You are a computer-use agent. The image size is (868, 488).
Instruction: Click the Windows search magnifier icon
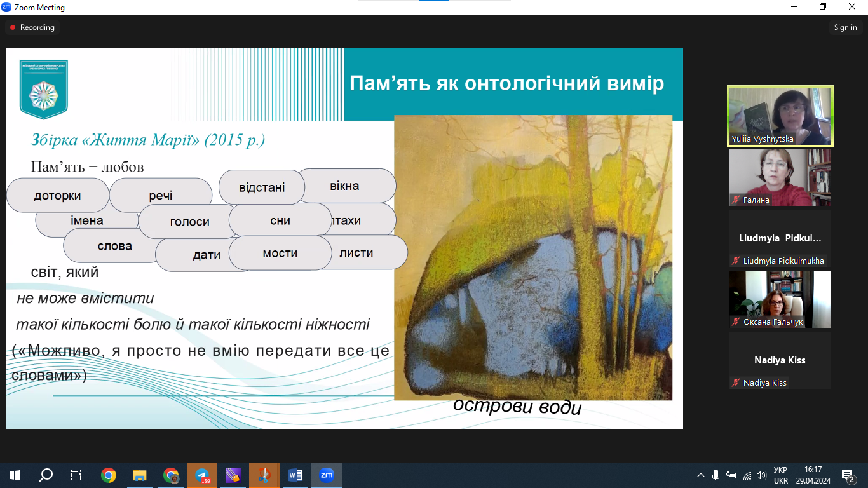coord(46,475)
